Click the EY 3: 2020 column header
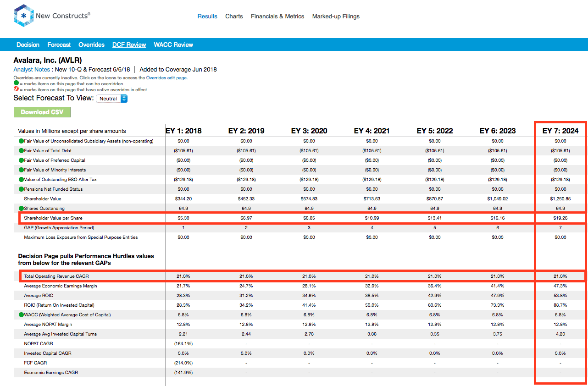This screenshot has height=386, width=588. pos(309,131)
